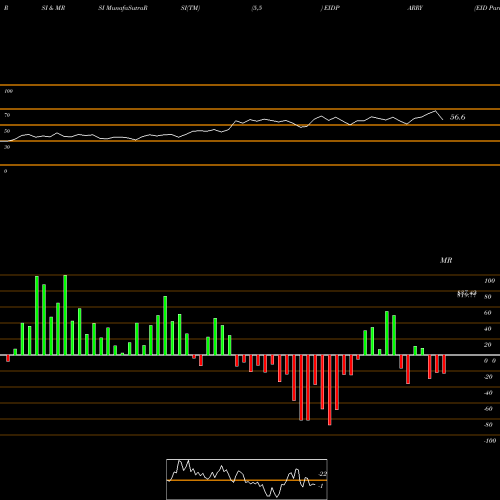Click the 'ARBY' header text
This screenshot has height=500, width=500.
point(415,8)
